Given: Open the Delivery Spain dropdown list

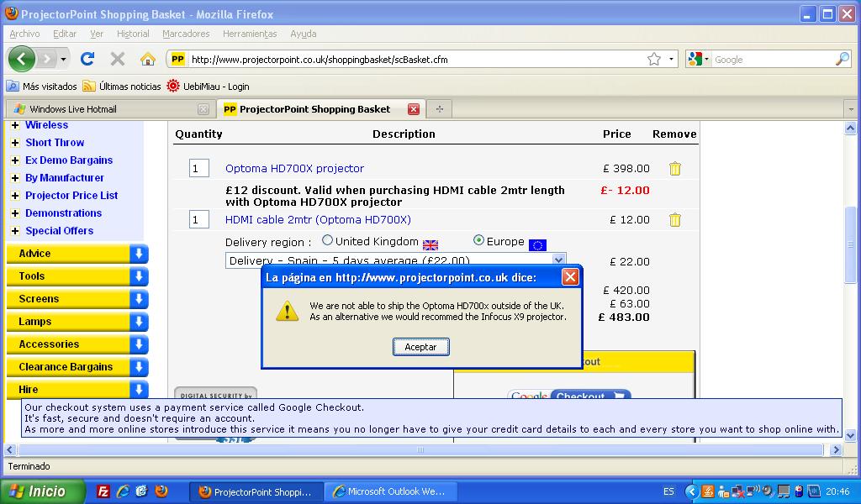Looking at the screenshot, I should (x=395, y=260).
